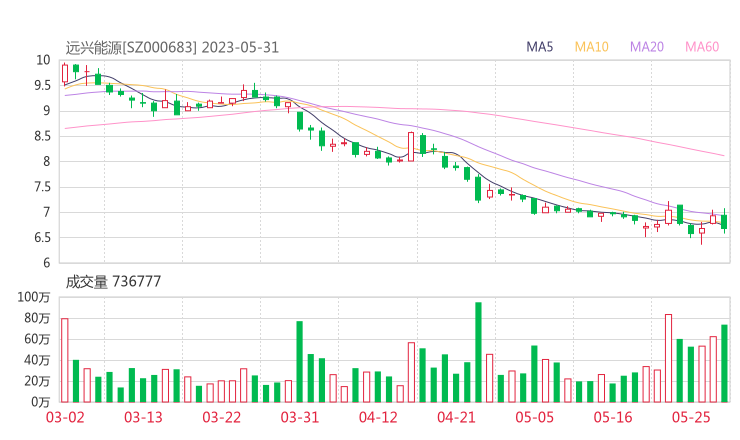Click the 成交量 736777 label

[x=113, y=282]
